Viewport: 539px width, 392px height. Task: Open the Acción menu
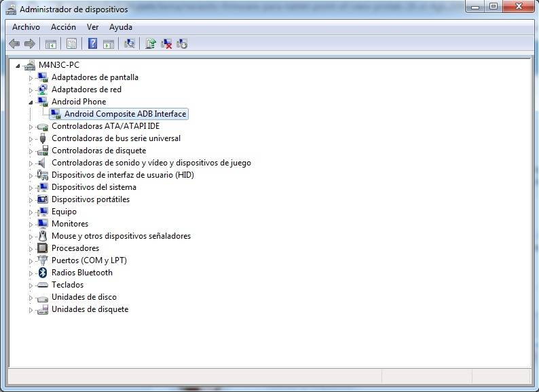pyautogui.click(x=63, y=27)
